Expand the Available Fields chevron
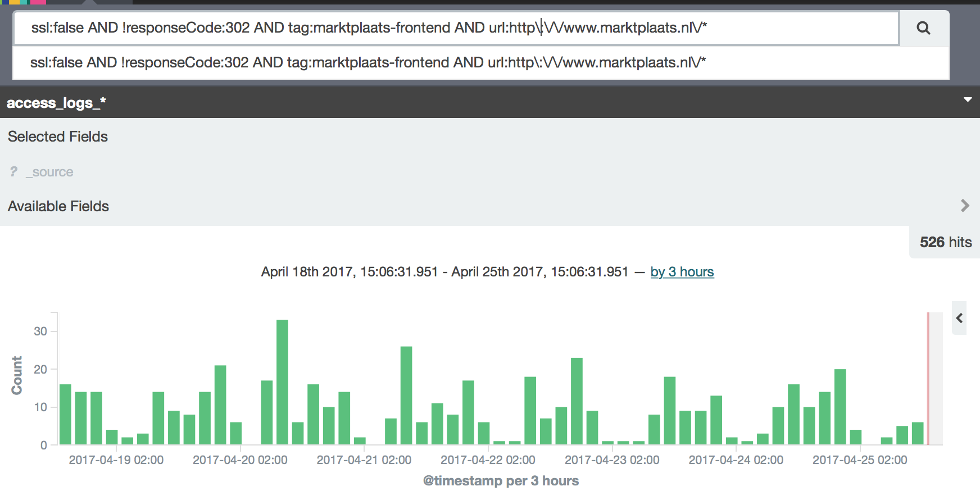Screen dimensions: 980x491 [965, 206]
